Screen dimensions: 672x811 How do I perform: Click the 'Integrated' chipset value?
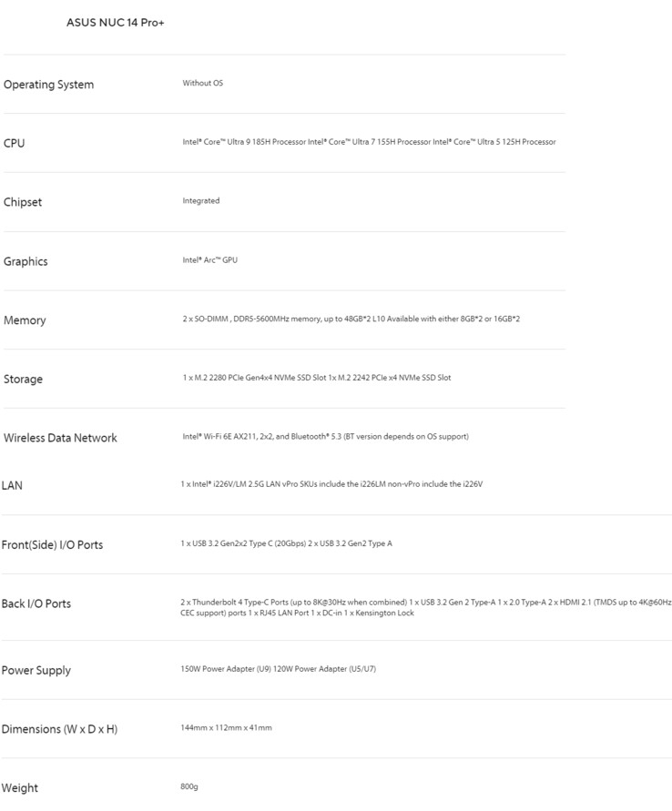click(201, 201)
